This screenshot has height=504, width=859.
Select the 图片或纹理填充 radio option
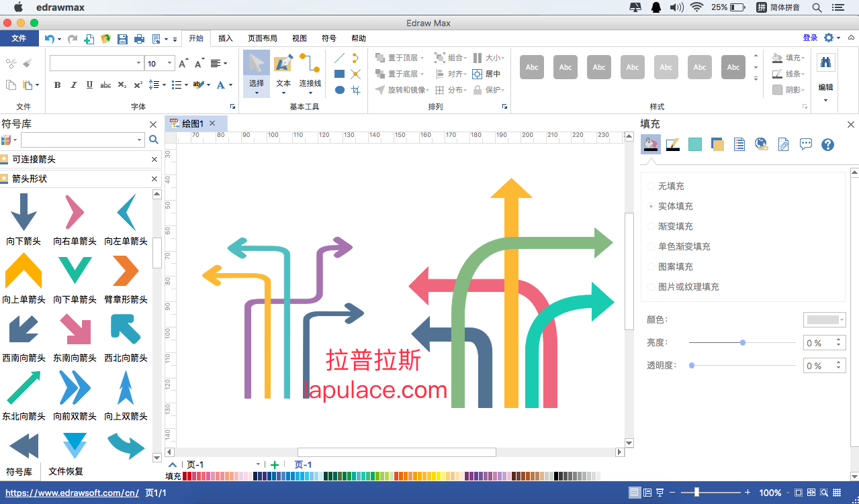tap(651, 287)
